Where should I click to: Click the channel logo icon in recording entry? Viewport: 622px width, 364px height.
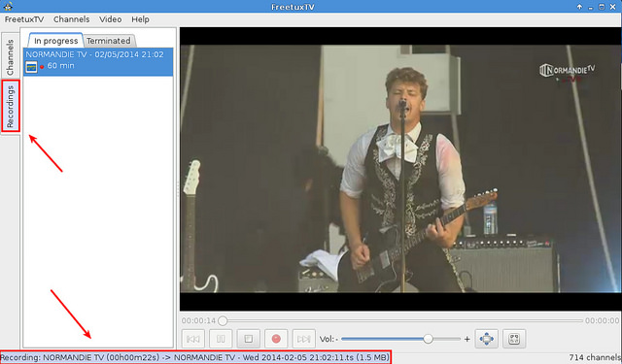tap(31, 67)
